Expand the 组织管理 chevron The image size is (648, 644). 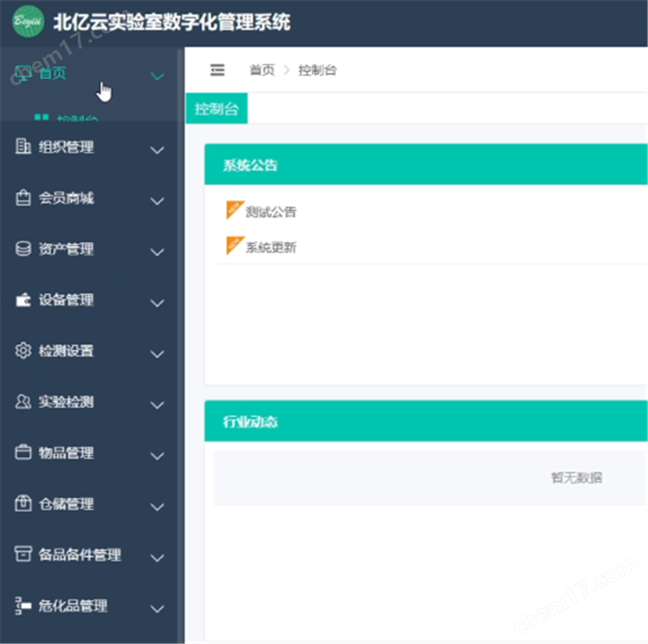(157, 149)
